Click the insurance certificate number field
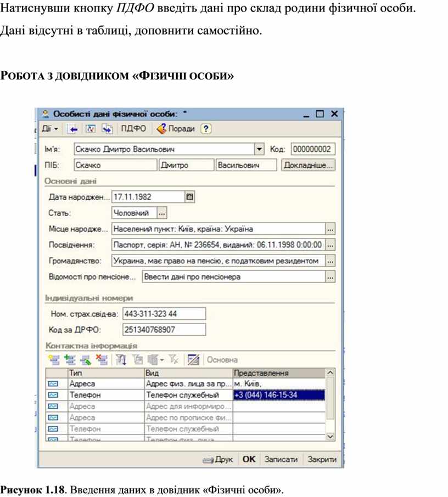The image size is (448, 497). click(x=164, y=314)
